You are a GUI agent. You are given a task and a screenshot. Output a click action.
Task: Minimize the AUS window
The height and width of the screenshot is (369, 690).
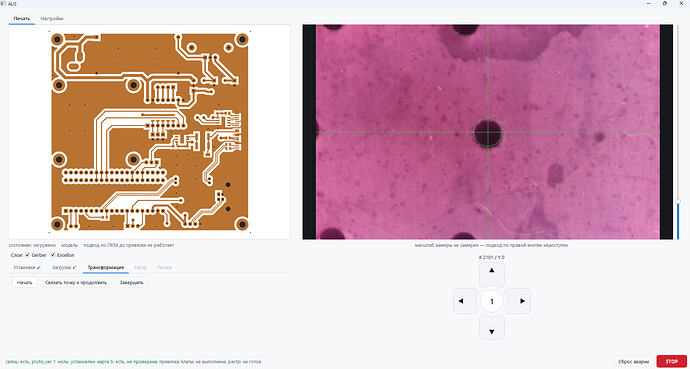pyautogui.click(x=649, y=4)
